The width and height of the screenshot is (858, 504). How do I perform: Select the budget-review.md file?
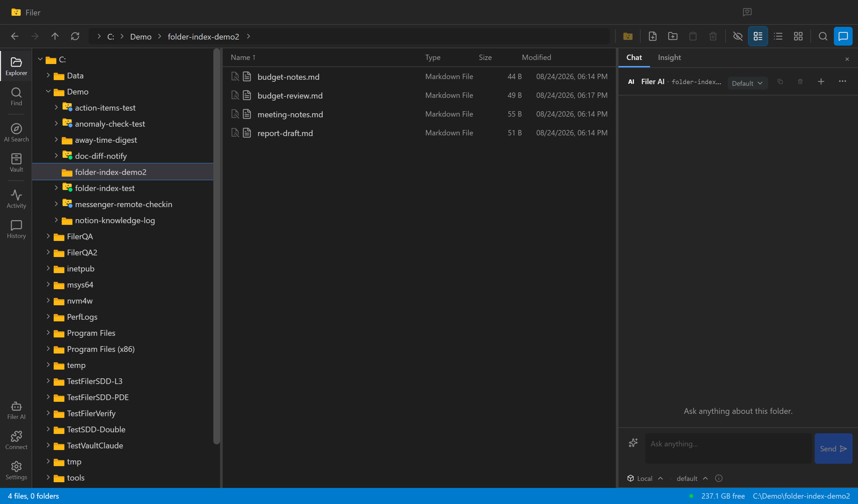[419, 96]
